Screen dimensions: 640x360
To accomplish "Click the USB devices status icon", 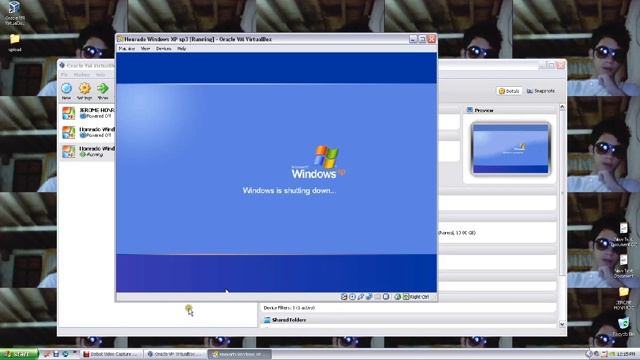I will 361,297.
